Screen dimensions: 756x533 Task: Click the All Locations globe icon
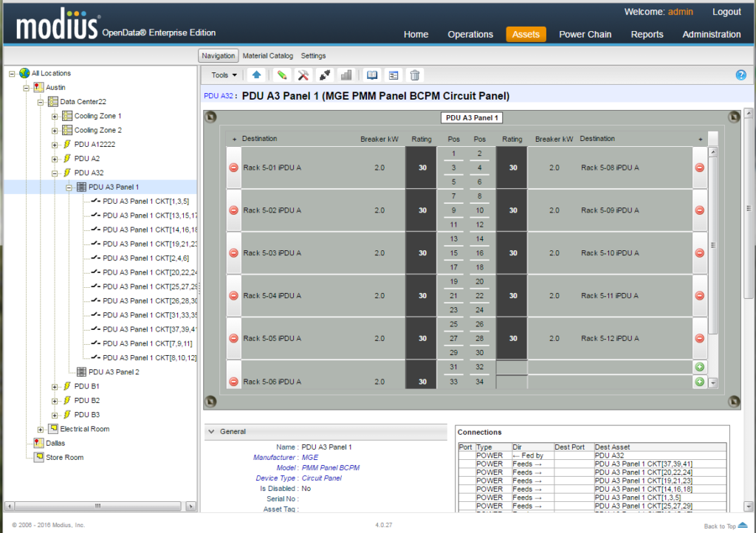click(24, 73)
